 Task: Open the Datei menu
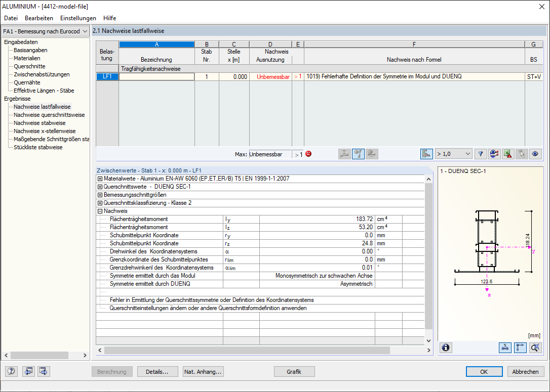[x=11, y=18]
